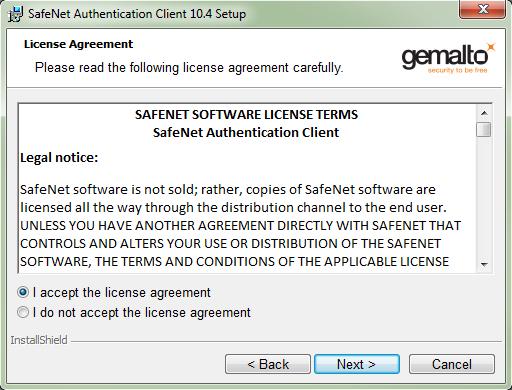Click the gemalto logo
The image size is (512, 390).
point(448,58)
